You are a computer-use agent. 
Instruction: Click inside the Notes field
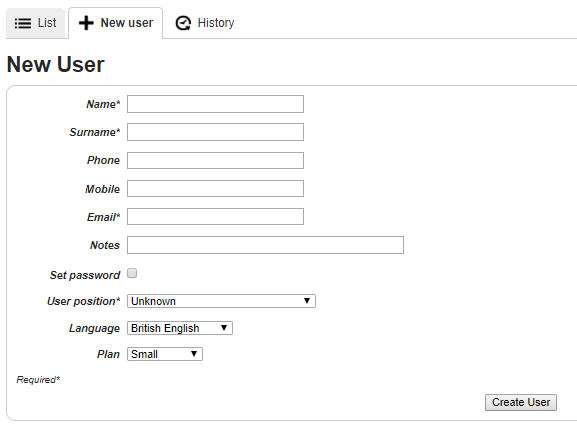tap(265, 245)
